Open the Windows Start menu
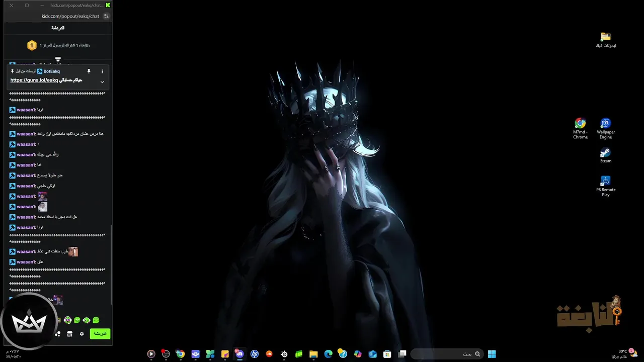The image size is (644, 362). click(492, 354)
